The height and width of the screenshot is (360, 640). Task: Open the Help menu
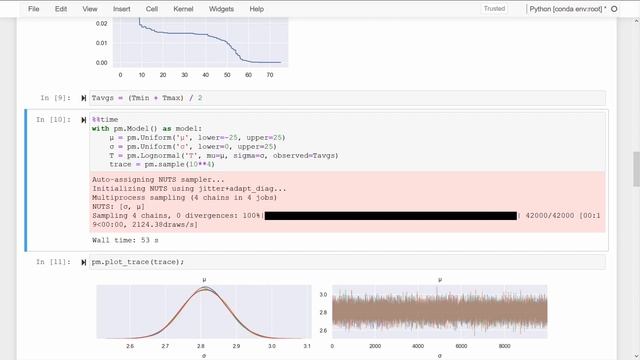[257, 9]
